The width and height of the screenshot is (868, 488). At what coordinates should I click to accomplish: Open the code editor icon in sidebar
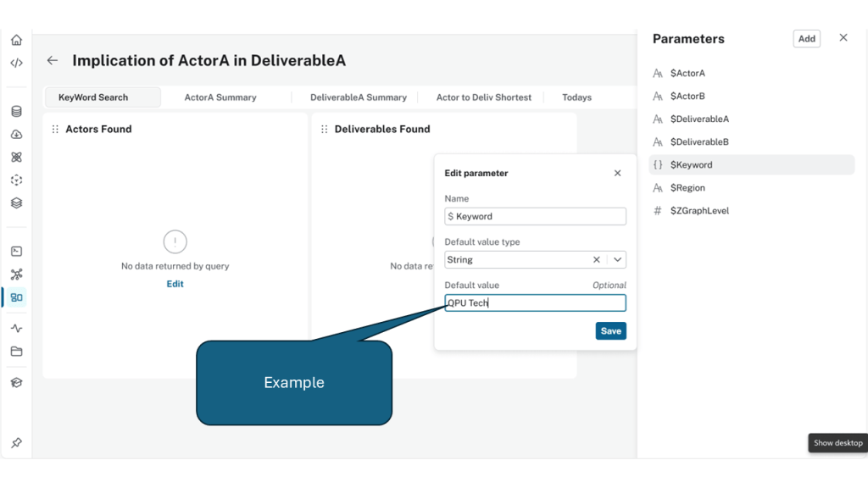point(16,63)
